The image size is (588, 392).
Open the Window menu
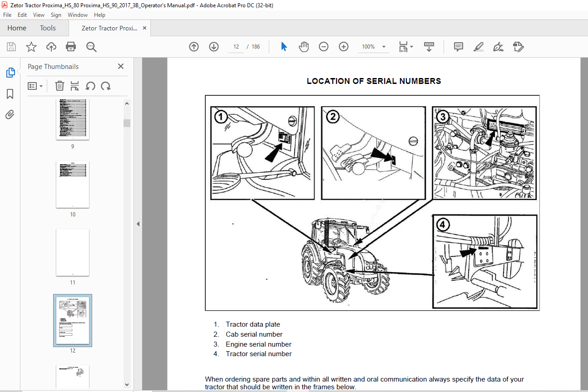[x=78, y=15]
